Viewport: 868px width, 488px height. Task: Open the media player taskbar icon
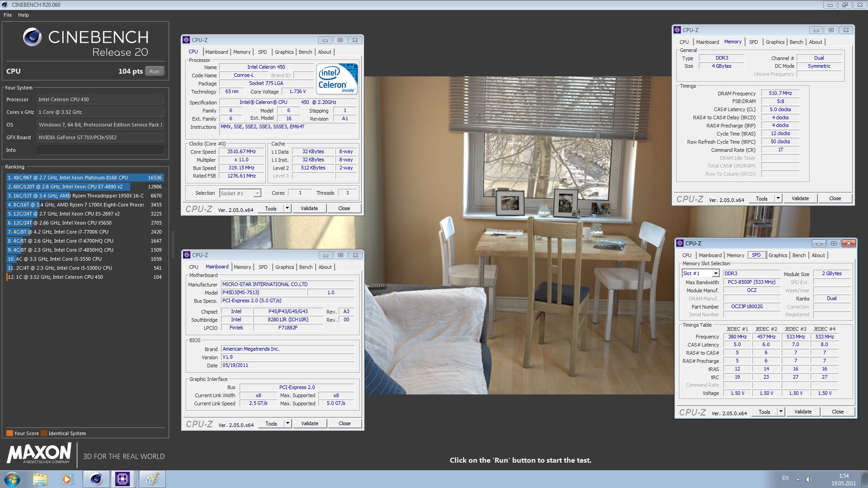point(67,479)
